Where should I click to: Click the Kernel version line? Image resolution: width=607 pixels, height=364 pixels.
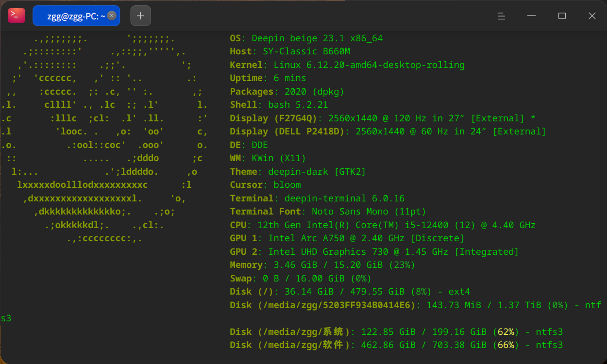click(347, 65)
